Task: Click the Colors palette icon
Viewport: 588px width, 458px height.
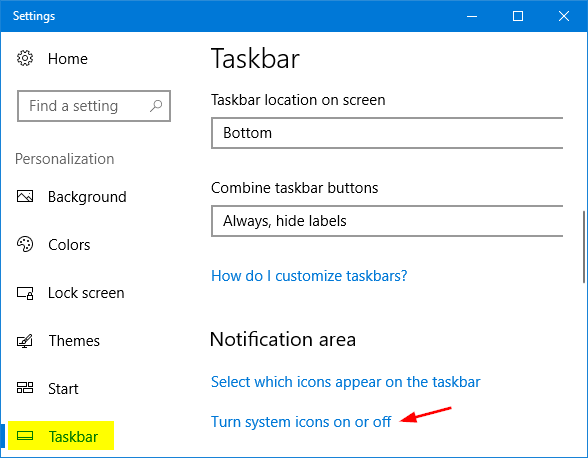Action: pyautogui.click(x=25, y=244)
